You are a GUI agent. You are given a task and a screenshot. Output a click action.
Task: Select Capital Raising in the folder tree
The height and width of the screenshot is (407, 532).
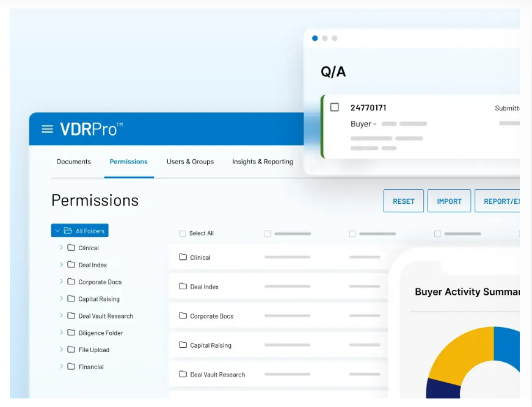(x=99, y=299)
